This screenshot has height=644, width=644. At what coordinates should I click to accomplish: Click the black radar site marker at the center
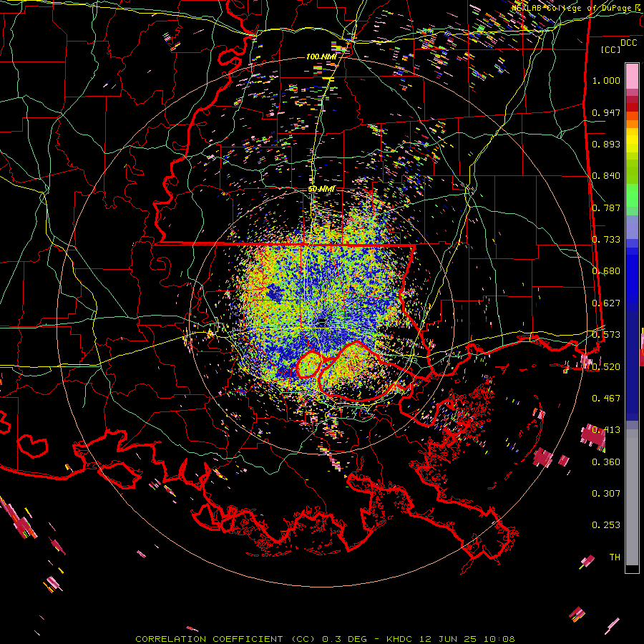coord(322,323)
